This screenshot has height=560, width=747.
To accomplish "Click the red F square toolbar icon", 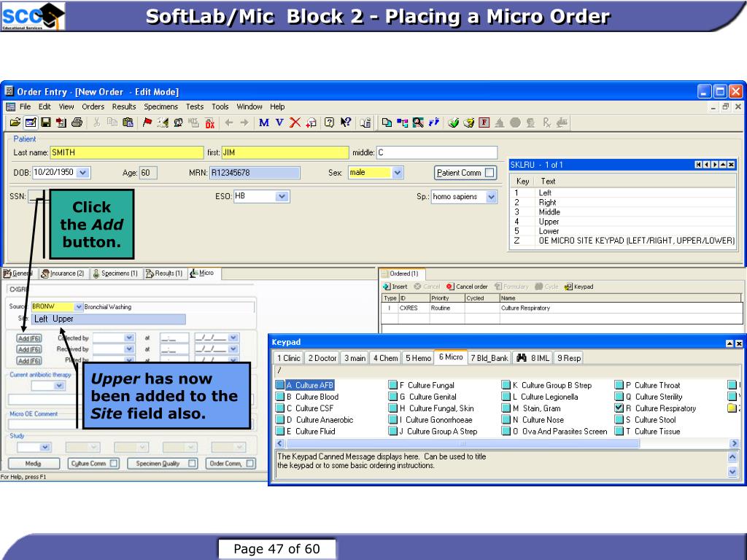I will [484, 122].
